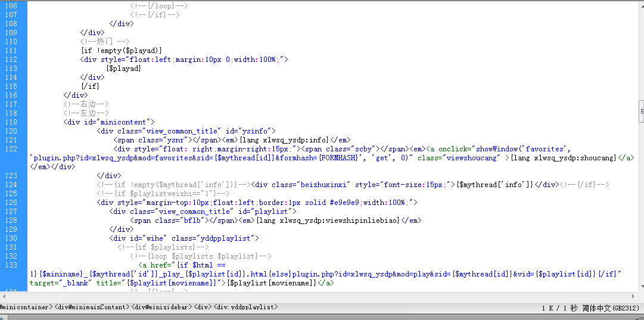Click the vertical scrollbar thumb
The image size is (644, 320).
coord(640,111)
